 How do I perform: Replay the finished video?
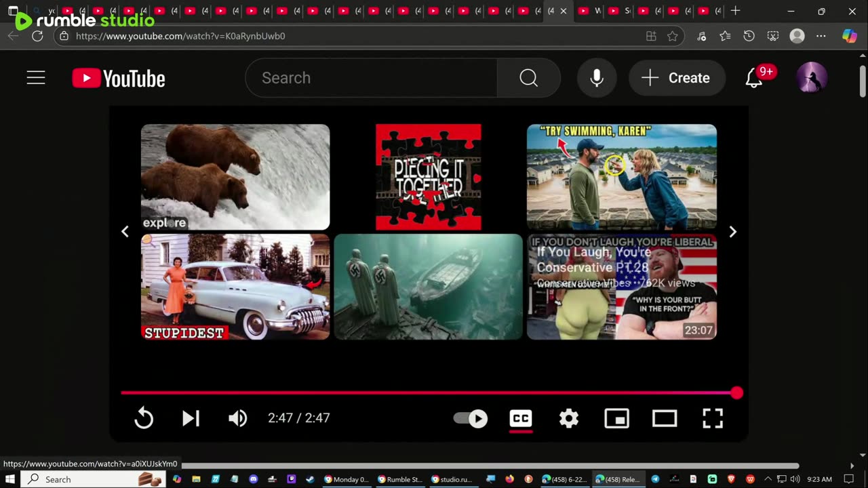coord(144,418)
